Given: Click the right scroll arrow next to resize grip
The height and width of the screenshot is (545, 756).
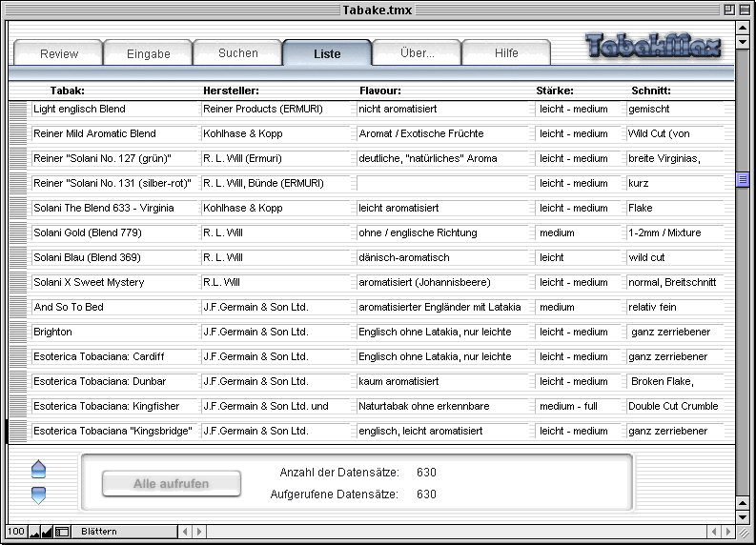Looking at the screenshot, I should (x=728, y=532).
